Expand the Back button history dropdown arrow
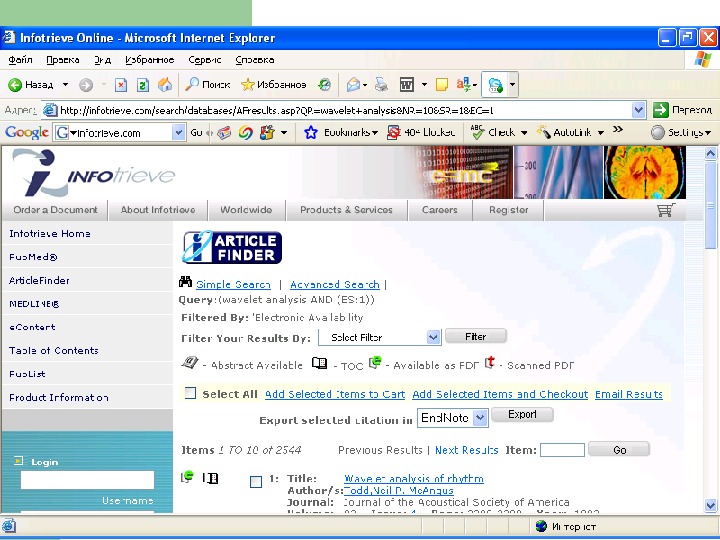 point(65,84)
